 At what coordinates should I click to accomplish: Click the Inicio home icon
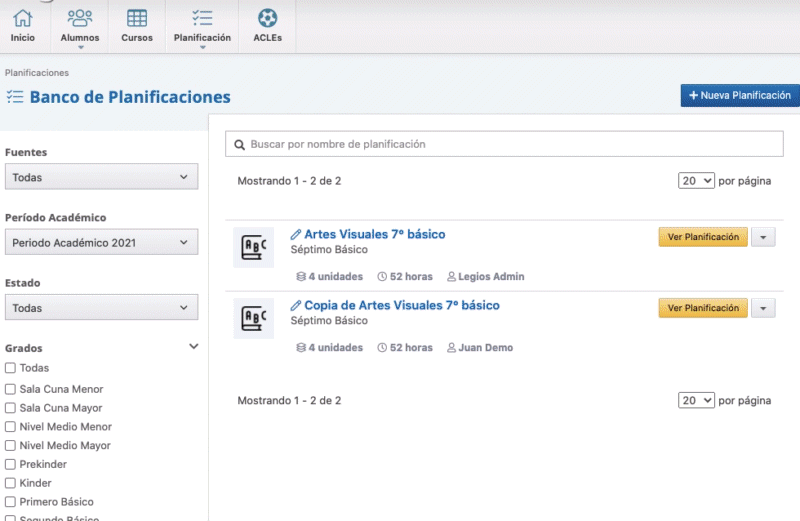(22, 18)
